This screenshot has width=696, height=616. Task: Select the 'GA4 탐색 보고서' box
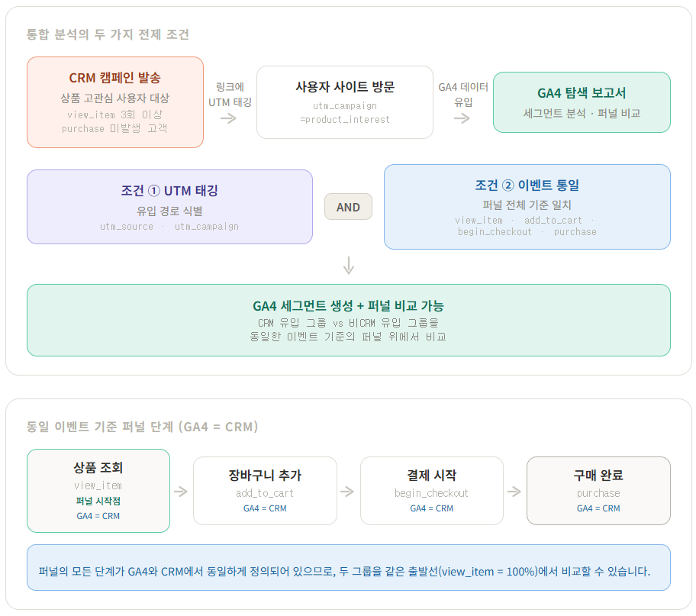click(x=582, y=102)
